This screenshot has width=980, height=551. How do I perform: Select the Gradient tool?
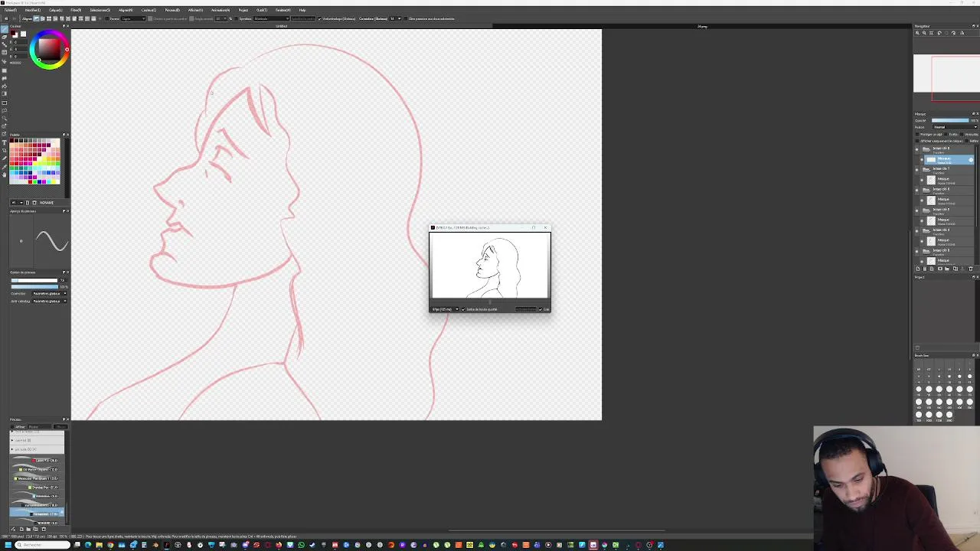tap(5, 93)
